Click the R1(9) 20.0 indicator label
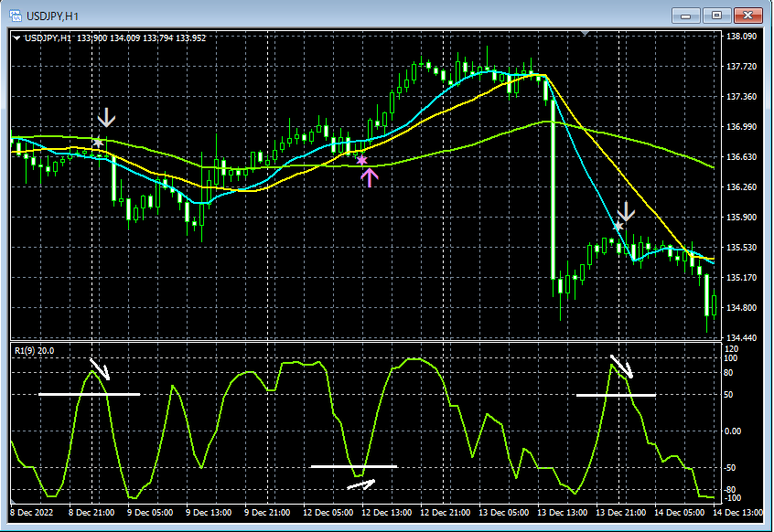The height and width of the screenshot is (532, 774). click(33, 350)
